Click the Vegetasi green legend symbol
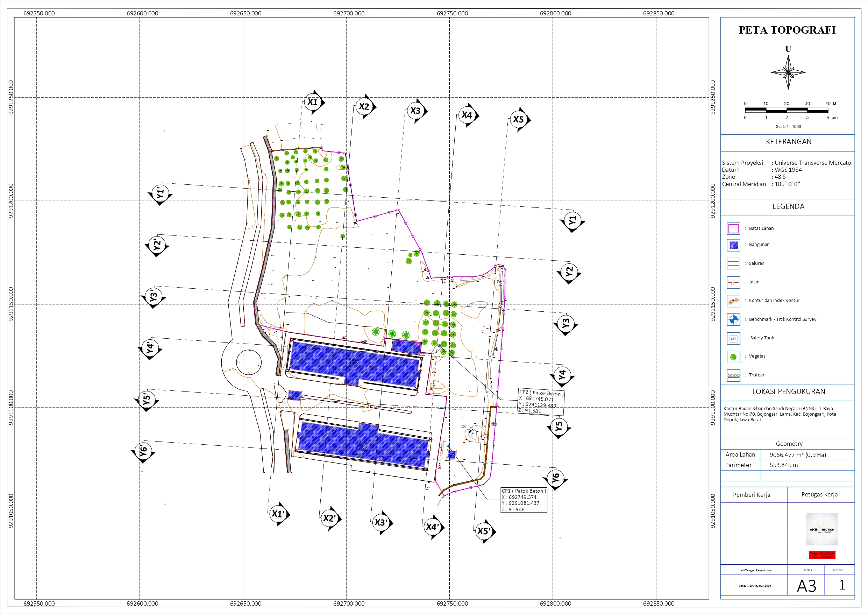The image size is (868, 614). 733,357
